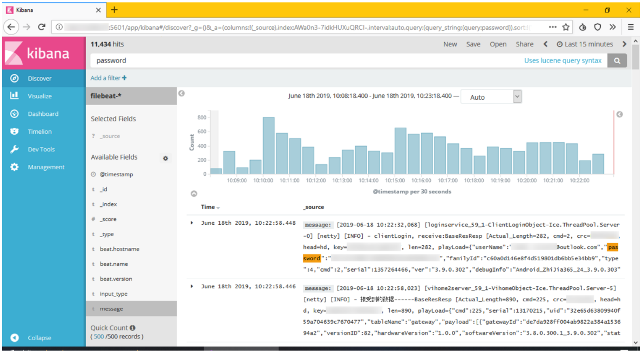Expand the 10:22:58.446 log row

click(192, 287)
